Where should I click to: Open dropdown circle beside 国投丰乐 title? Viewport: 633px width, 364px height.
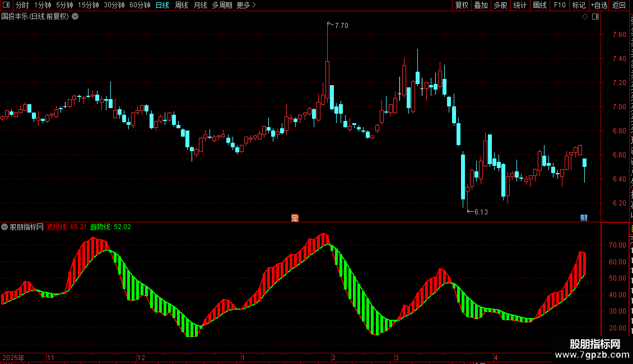click(x=75, y=17)
